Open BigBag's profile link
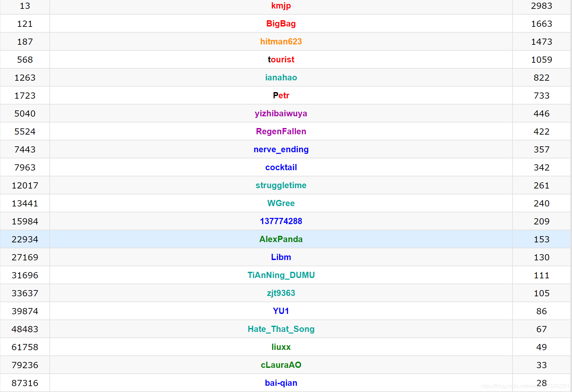Screen dimensions: 572x392 [281, 24]
